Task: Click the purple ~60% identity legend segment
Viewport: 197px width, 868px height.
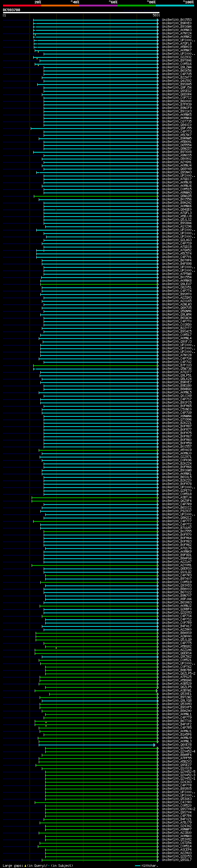Action: [98, 6]
